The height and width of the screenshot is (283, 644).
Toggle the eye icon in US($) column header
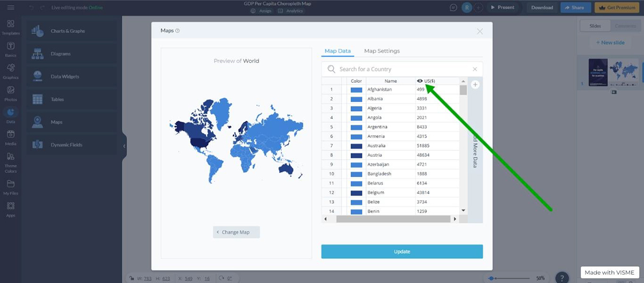click(x=420, y=81)
